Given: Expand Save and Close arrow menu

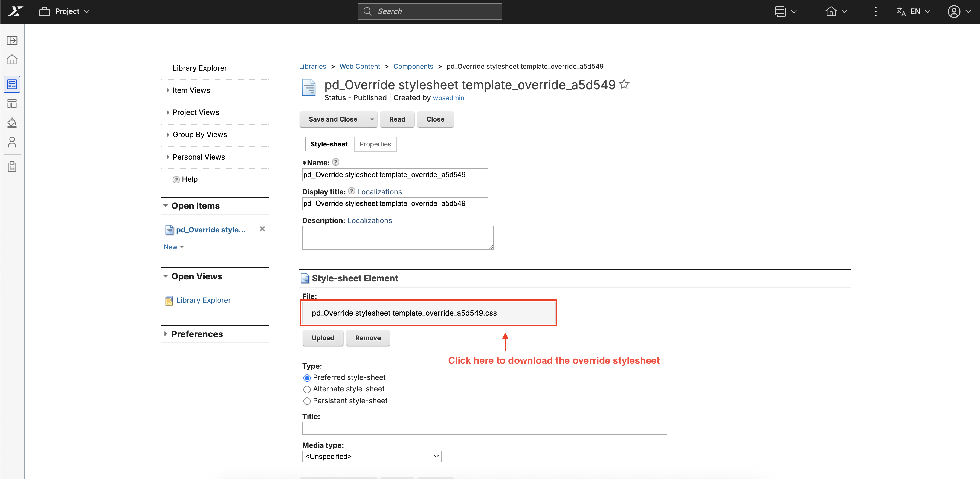Looking at the screenshot, I should pos(372,119).
